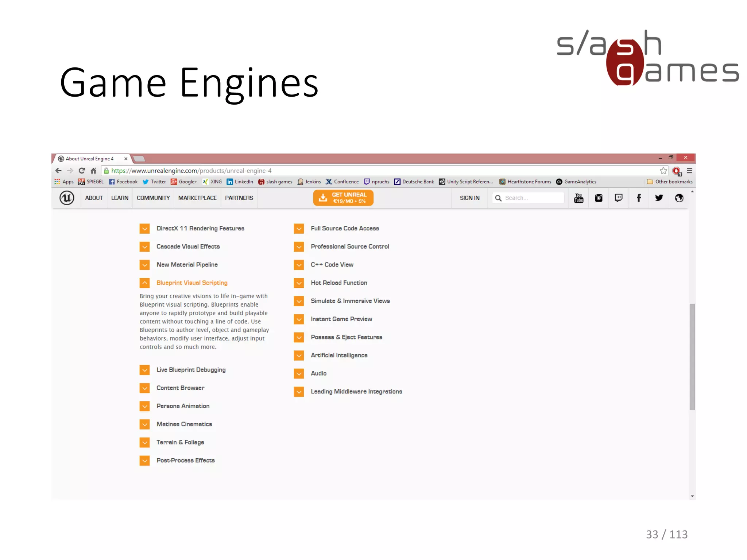The width and height of the screenshot is (747, 560).
Task: Open the LEARN menu item
Action: coord(120,198)
